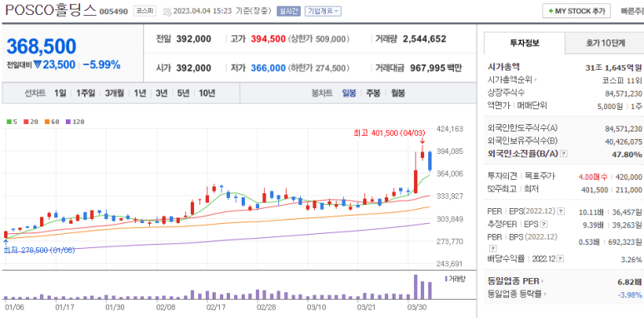Click the 외국인소진율 value 47.80%
644x318 pixels.
point(627,154)
